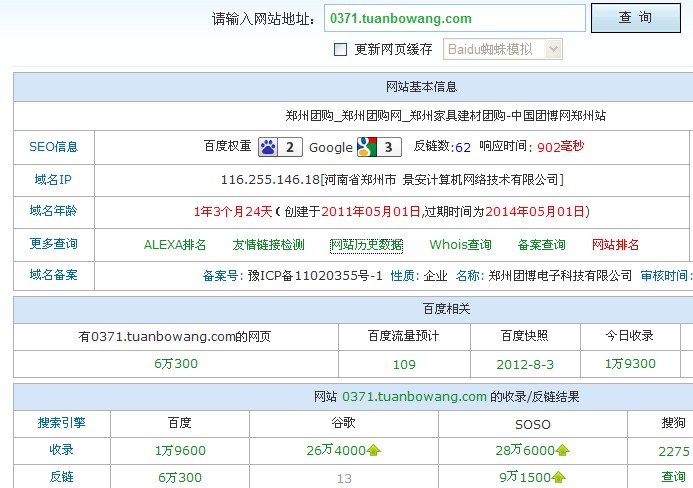Image resolution: width=693 pixels, height=488 pixels.
Task: Click the 查询 link in 搜狗 反链 row
Action: tap(674, 478)
